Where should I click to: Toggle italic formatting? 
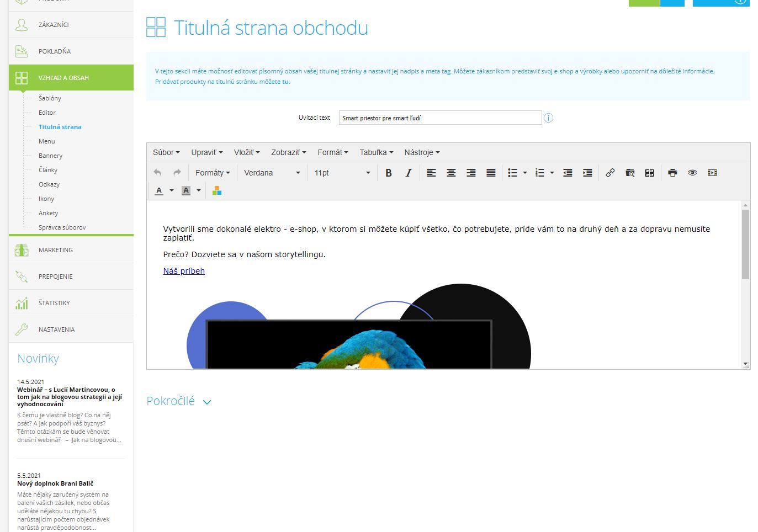tap(409, 173)
